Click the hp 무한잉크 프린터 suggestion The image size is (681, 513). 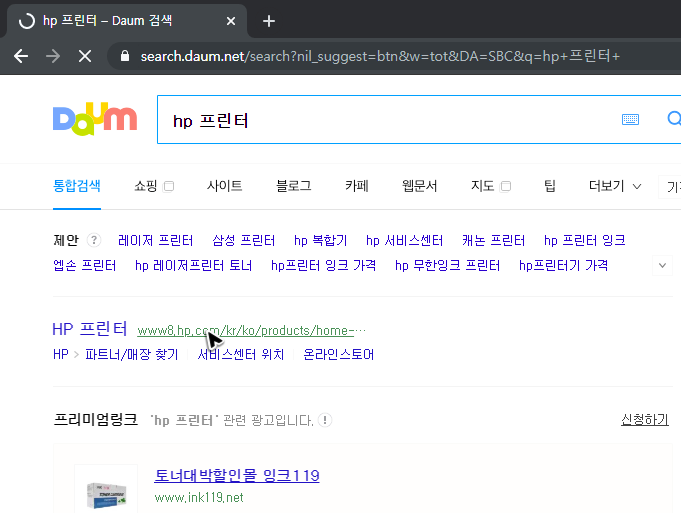pyautogui.click(x=447, y=265)
